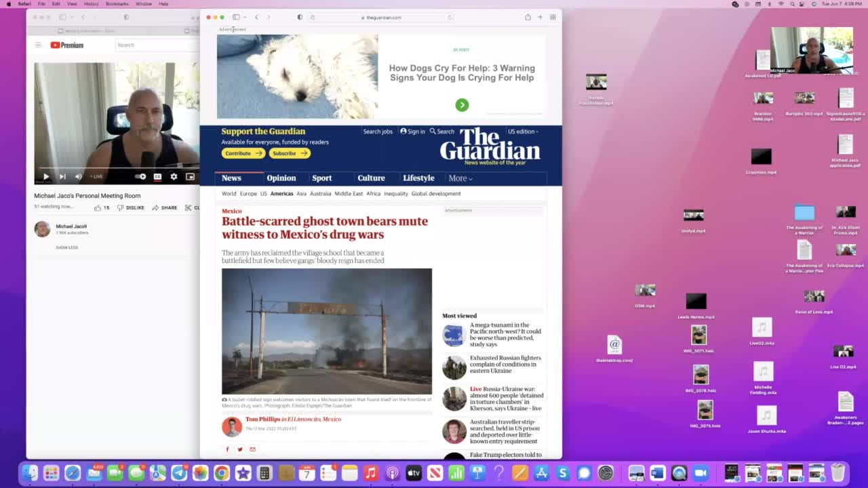Select the Sport navigation tab

coord(322,178)
